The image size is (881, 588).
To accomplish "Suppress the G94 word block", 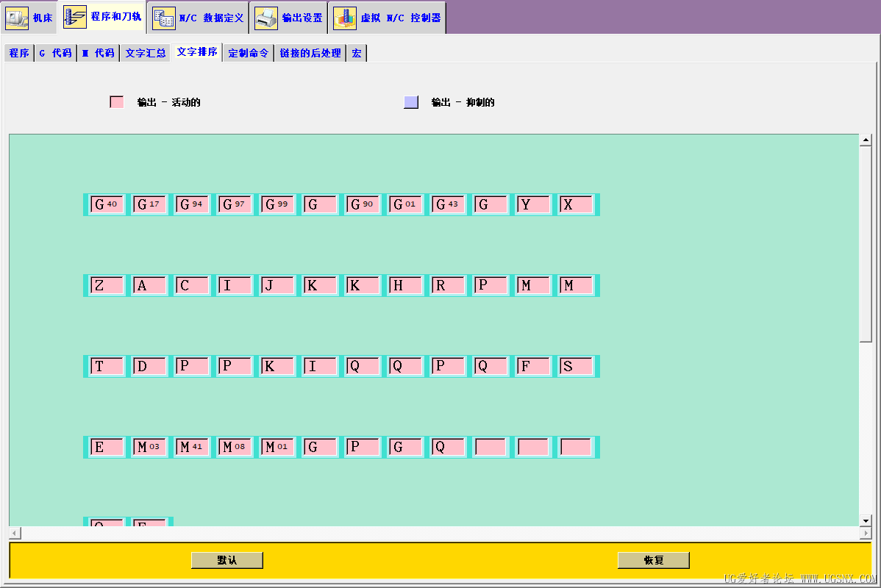I will point(192,204).
